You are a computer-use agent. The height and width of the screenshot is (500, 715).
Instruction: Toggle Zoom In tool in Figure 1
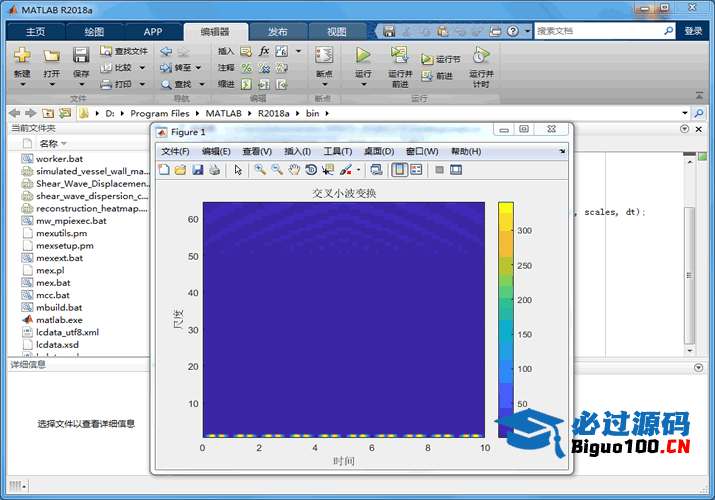pos(260,170)
